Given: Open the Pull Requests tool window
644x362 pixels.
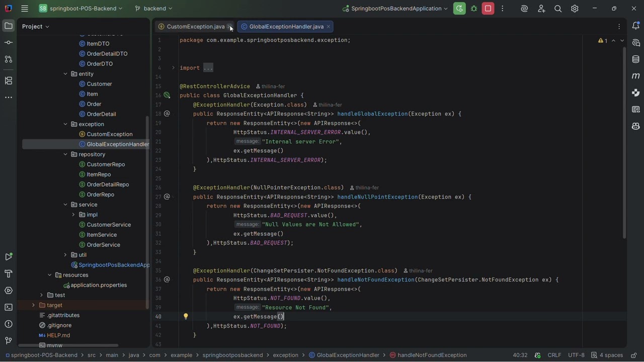Looking at the screenshot, I should coord(9,59).
